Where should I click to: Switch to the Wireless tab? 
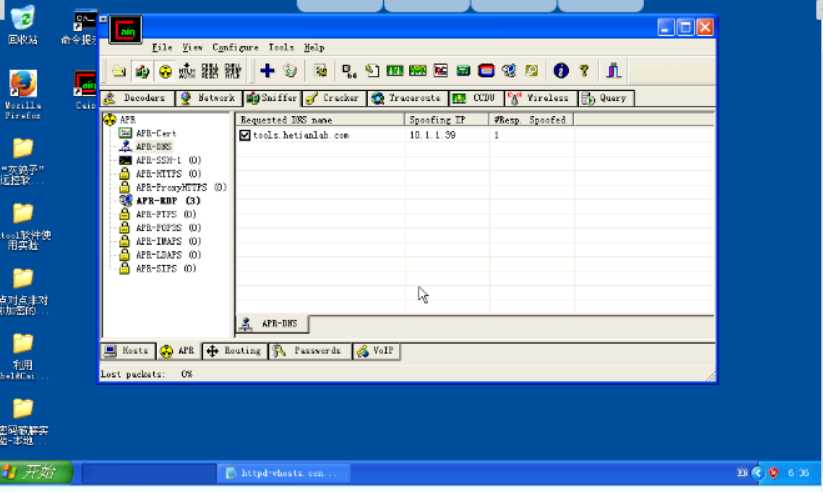pos(541,98)
